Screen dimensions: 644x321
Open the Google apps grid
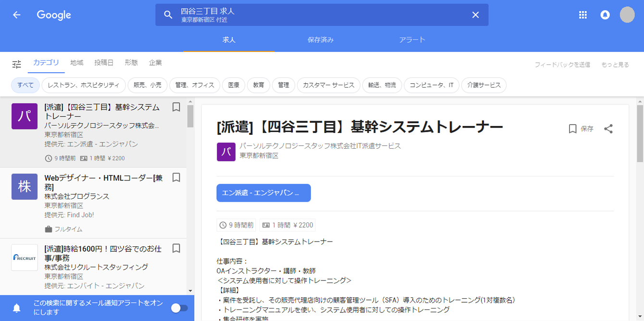[583, 15]
